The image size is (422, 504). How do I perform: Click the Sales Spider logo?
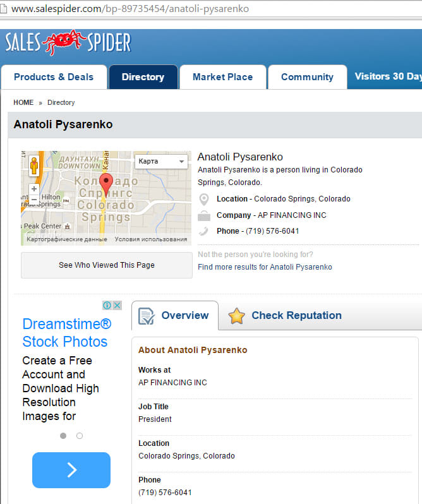coord(68,43)
